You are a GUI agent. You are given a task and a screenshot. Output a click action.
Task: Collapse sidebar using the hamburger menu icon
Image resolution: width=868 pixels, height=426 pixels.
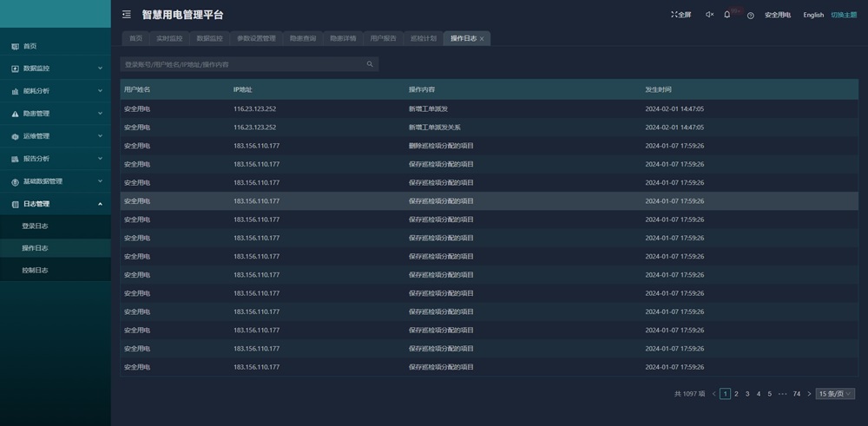point(127,15)
